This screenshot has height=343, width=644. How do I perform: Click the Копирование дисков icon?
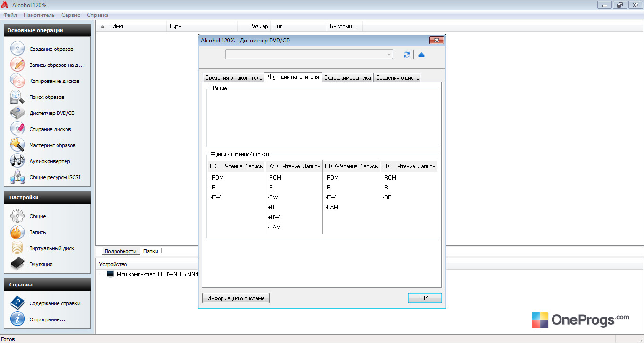pos(17,81)
